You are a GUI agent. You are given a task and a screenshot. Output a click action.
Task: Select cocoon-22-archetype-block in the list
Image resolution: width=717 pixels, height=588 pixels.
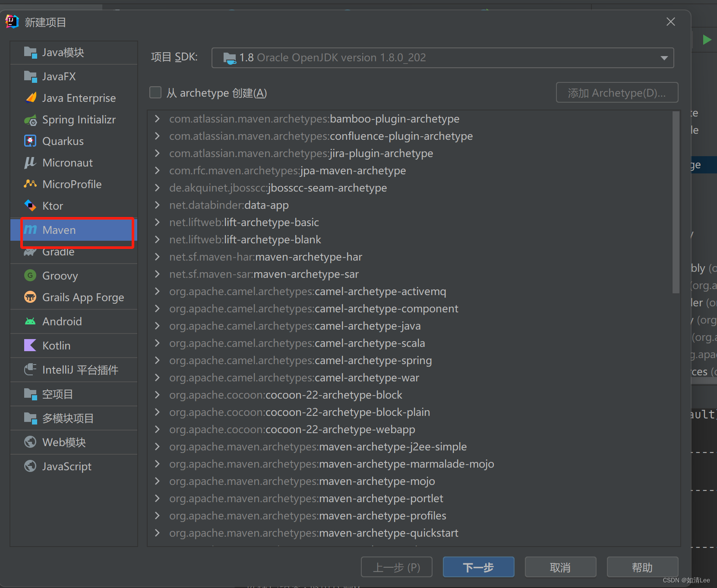click(285, 395)
